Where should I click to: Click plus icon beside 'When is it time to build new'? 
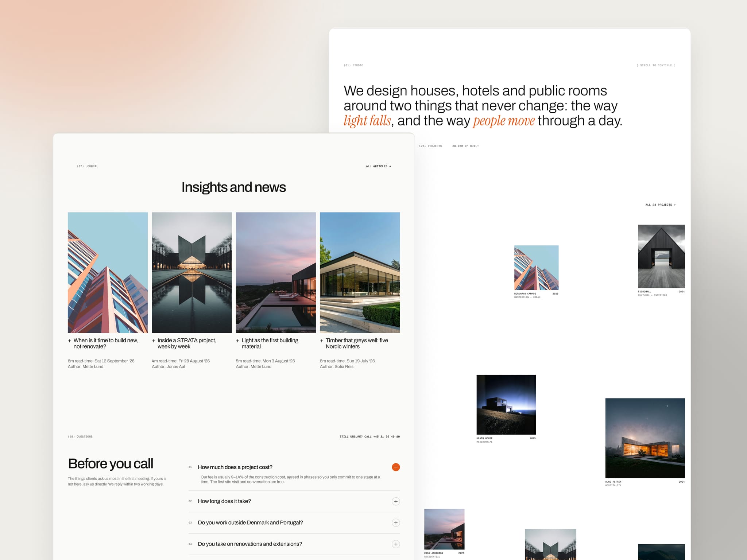pos(70,341)
